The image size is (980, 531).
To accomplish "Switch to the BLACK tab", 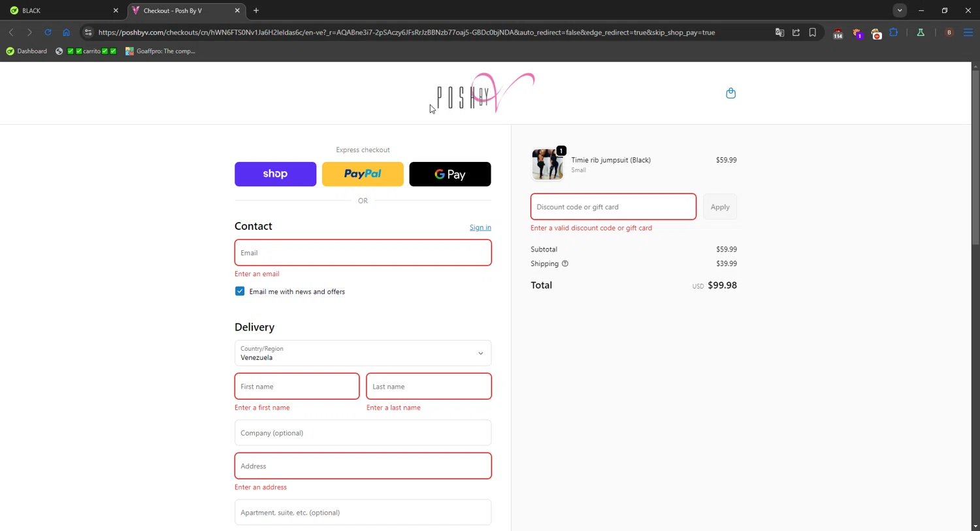I will pyautogui.click(x=62, y=10).
